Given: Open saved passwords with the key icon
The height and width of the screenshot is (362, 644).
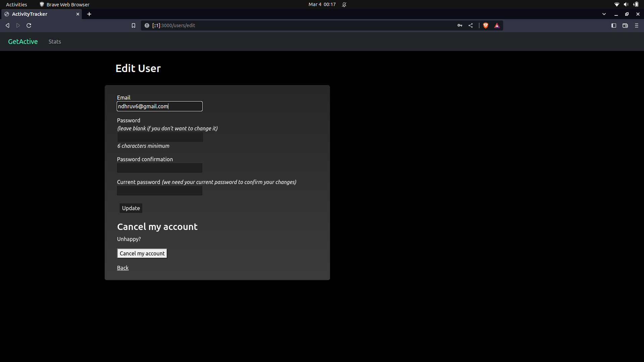Looking at the screenshot, I should tap(460, 25).
